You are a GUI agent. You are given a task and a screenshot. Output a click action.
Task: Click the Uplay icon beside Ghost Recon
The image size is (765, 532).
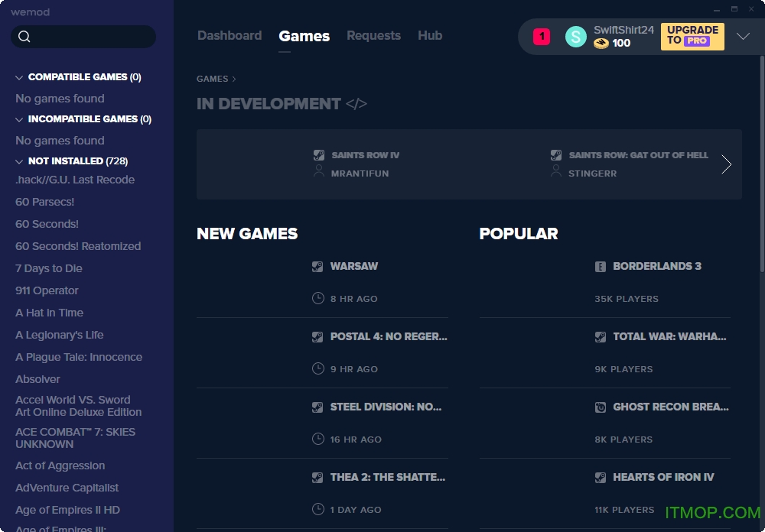click(601, 407)
